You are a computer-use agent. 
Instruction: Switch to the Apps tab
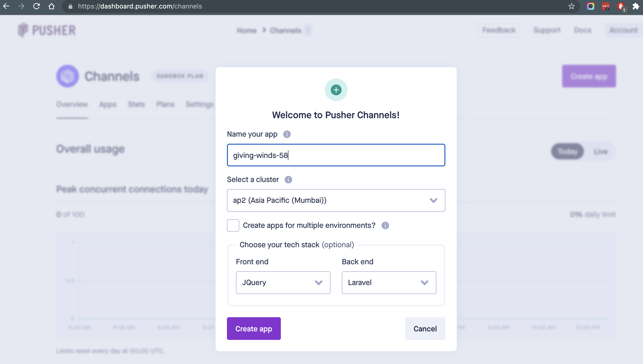point(108,104)
